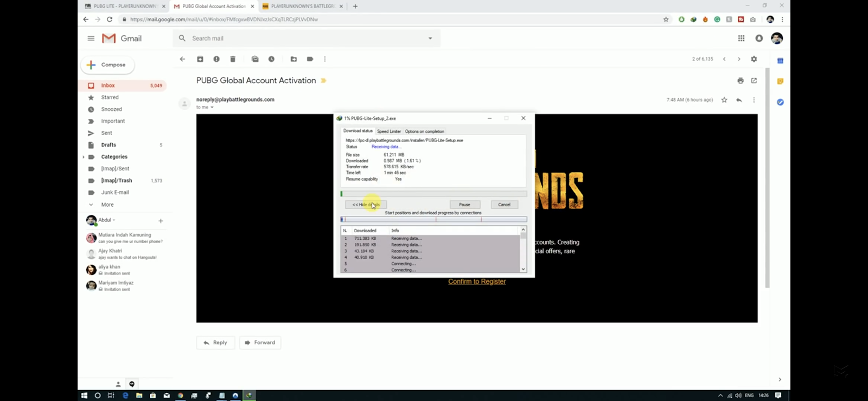Open the Labels icon in the toolbar
The image size is (868, 401).
point(310,59)
